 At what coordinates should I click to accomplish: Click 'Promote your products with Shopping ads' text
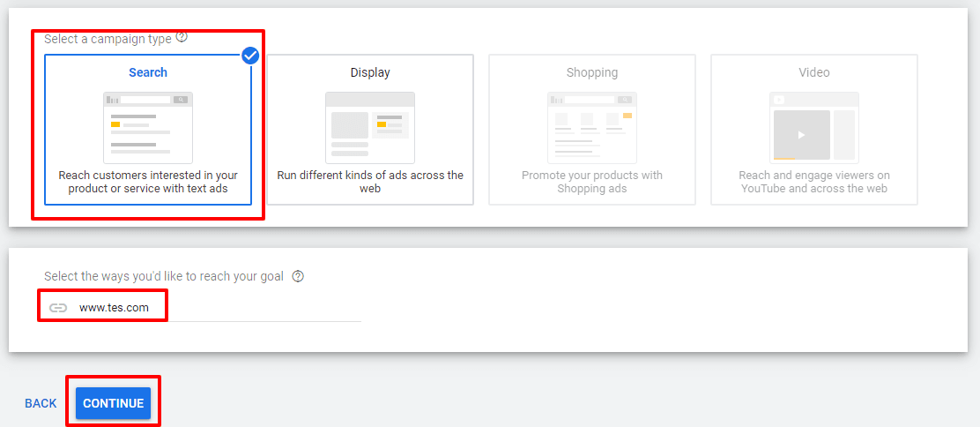(x=592, y=182)
